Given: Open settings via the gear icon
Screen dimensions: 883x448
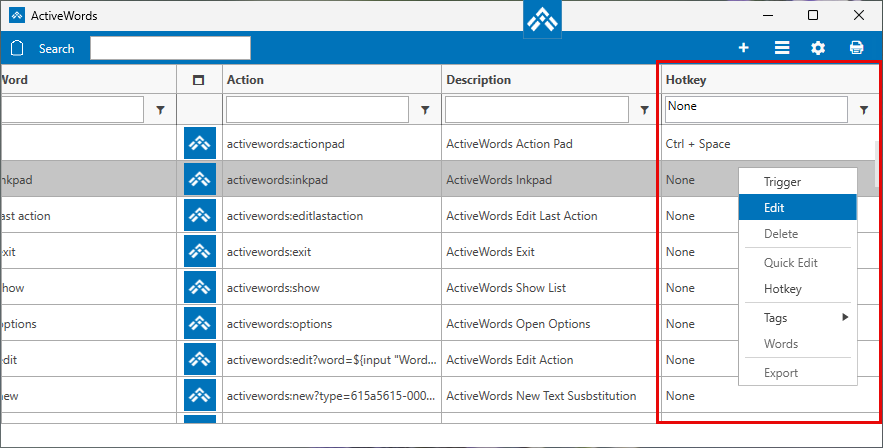Looking at the screenshot, I should click(x=818, y=48).
